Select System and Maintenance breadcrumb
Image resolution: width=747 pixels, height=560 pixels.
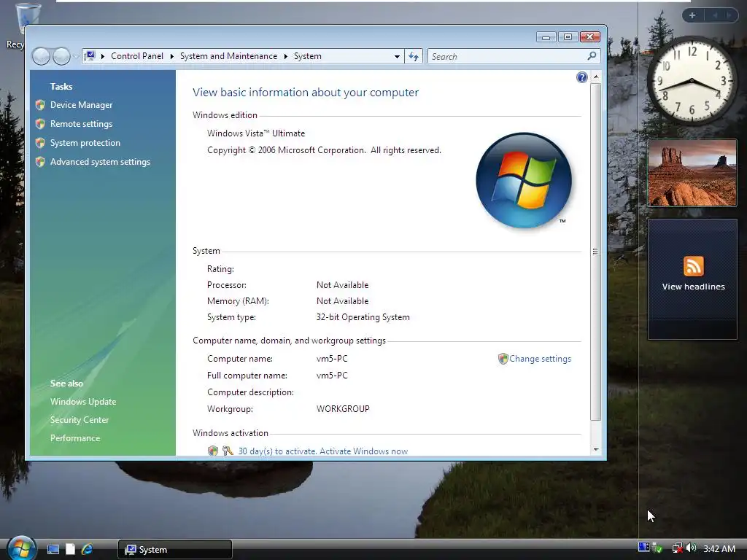click(228, 56)
